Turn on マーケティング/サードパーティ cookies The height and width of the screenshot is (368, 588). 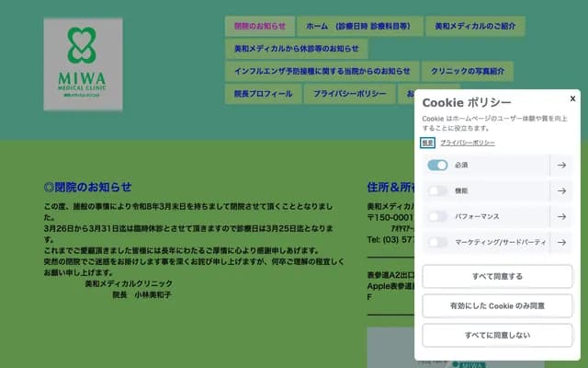[437, 243]
